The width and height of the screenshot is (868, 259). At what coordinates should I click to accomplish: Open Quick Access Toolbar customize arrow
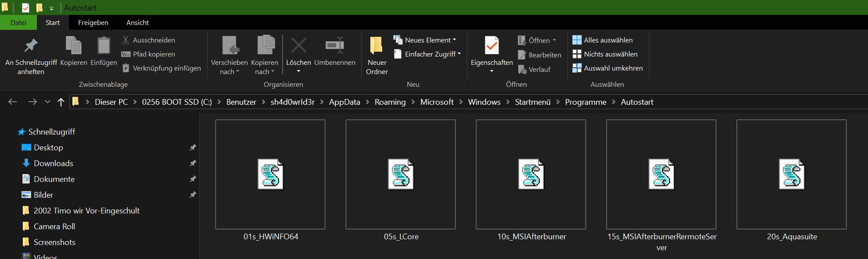[51, 8]
